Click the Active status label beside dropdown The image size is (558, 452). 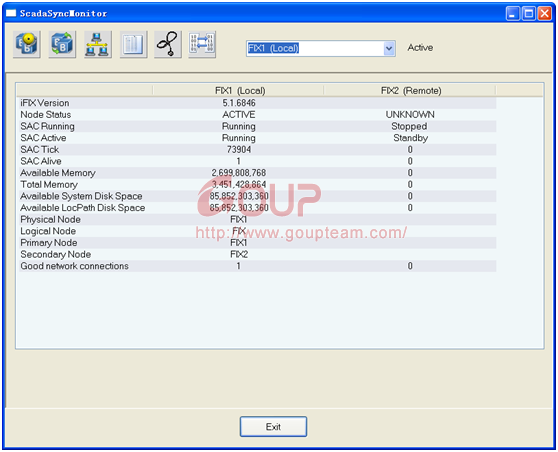(x=420, y=48)
